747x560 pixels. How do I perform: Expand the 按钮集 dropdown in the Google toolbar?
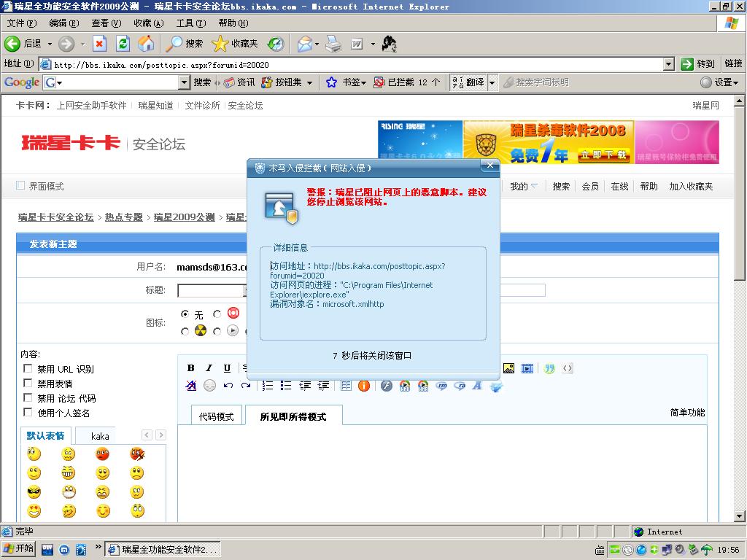(309, 83)
